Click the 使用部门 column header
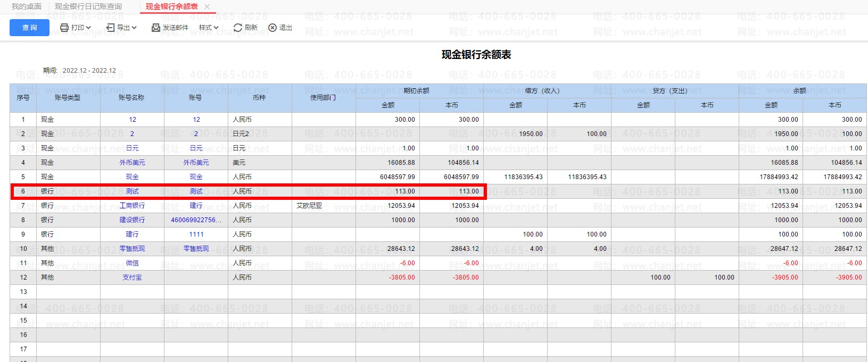 coord(324,98)
